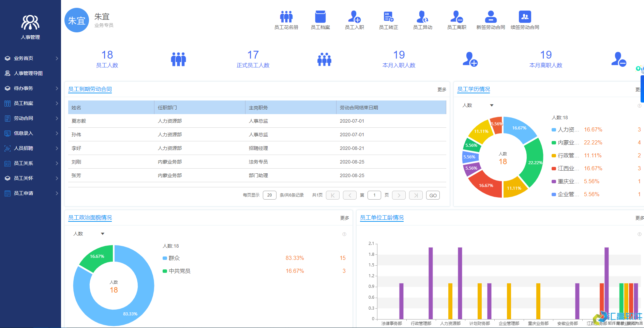Expand the 劳动合同 sidebar menu
The image size is (644, 328).
(x=24, y=118)
